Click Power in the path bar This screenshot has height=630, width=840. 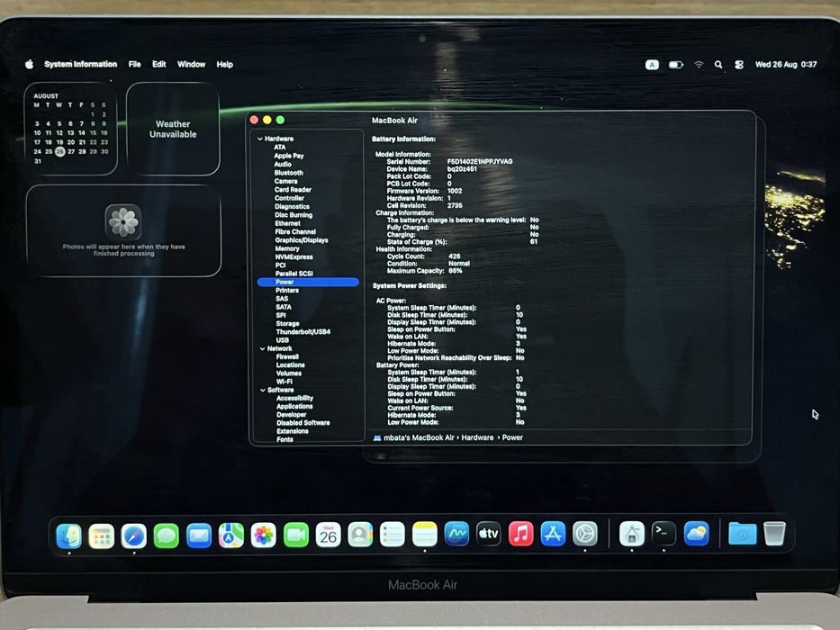(x=512, y=437)
